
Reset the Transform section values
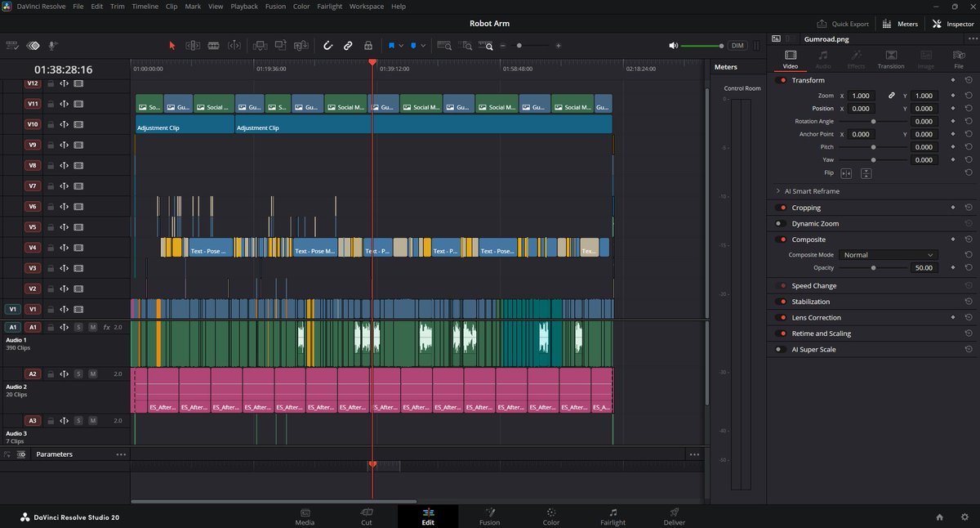tap(968, 80)
